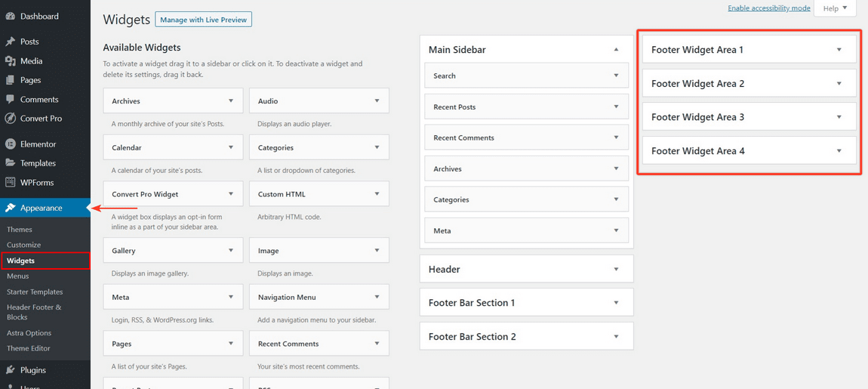Image resolution: width=868 pixels, height=389 pixels.
Task: Expand the Custom HTML widget arrow
Action: 377,195
